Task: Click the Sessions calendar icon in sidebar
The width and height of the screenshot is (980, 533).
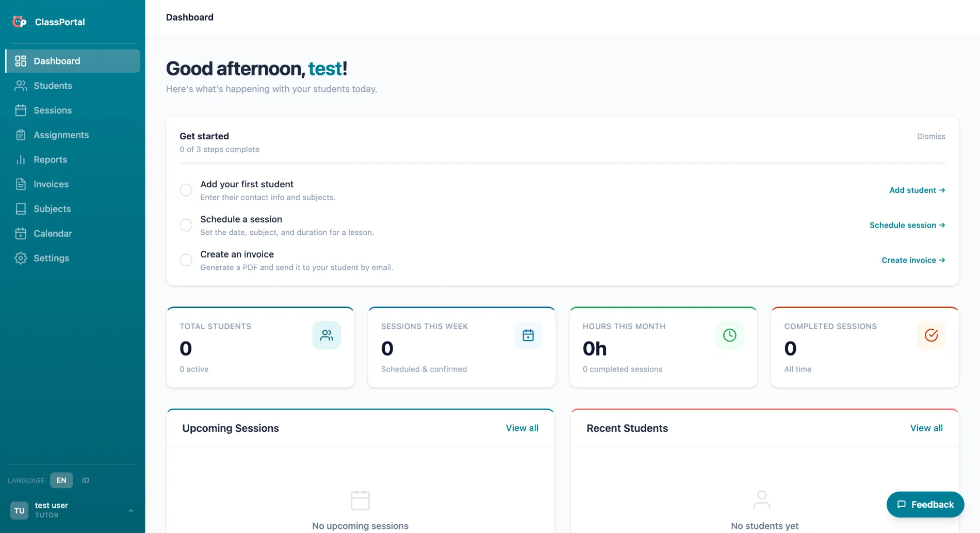Action: [21, 110]
